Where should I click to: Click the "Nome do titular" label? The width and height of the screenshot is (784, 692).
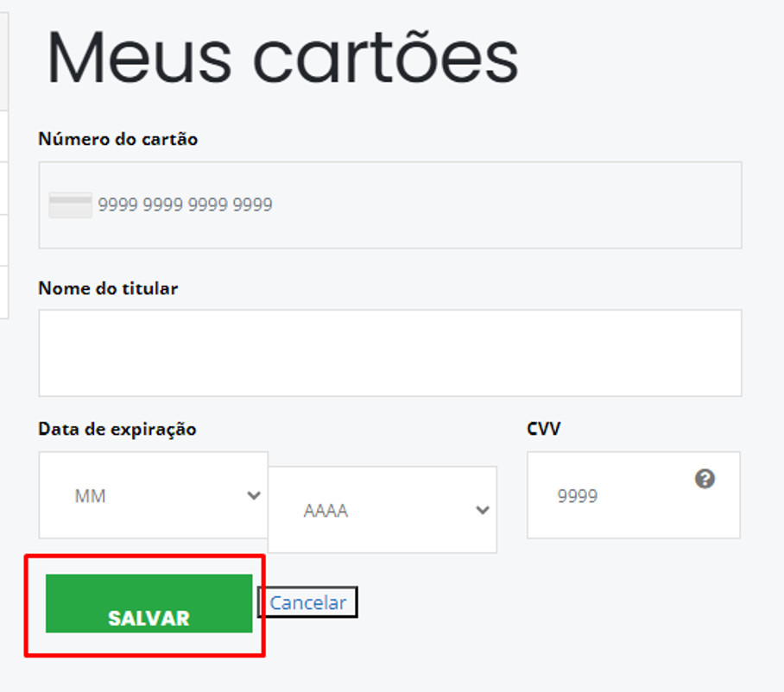coord(108,288)
